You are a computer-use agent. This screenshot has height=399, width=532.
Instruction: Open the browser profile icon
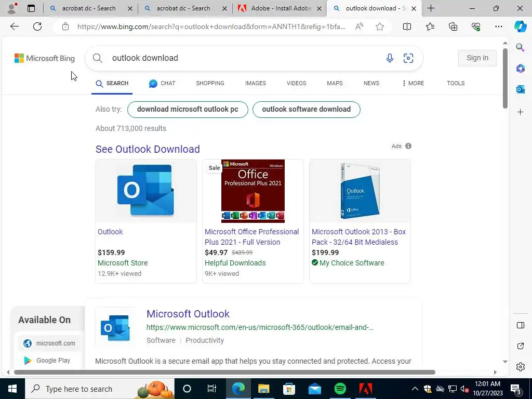coord(12,8)
